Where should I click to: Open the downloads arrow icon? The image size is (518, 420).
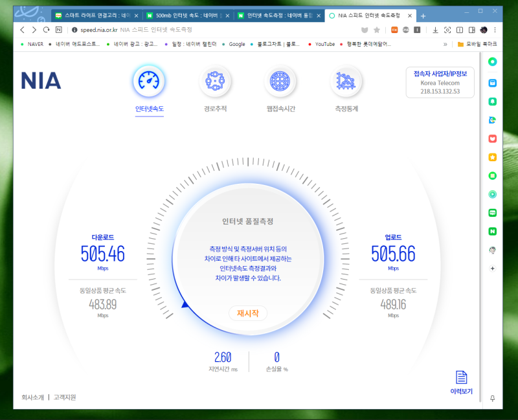click(x=435, y=30)
